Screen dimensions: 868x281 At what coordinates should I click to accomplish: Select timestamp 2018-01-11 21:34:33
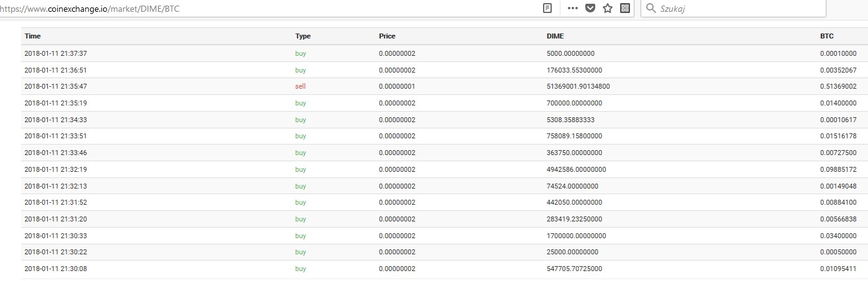click(55, 120)
